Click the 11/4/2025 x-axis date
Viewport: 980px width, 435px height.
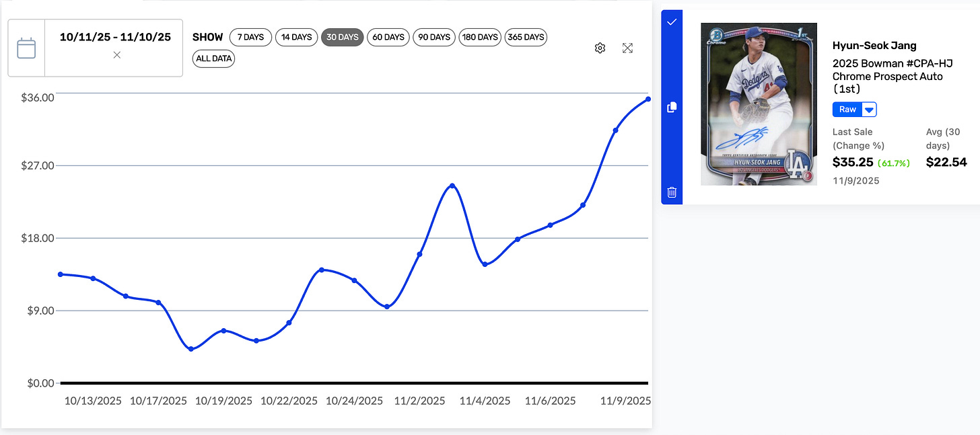tap(485, 401)
